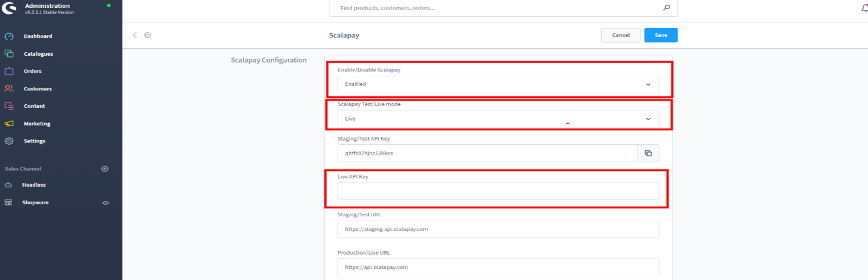Go back using the left chevron
This screenshot has height=280, width=868.
coord(135,35)
